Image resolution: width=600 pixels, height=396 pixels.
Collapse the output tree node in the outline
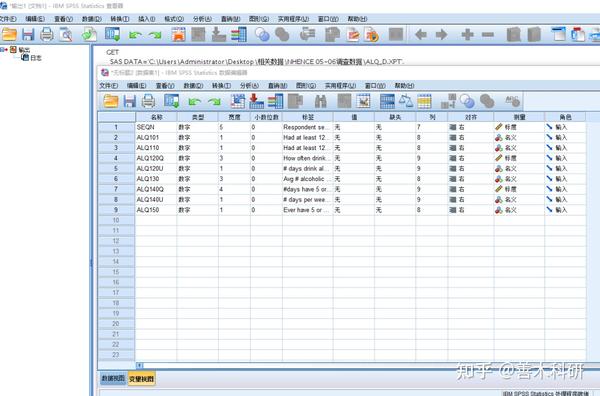(3, 49)
